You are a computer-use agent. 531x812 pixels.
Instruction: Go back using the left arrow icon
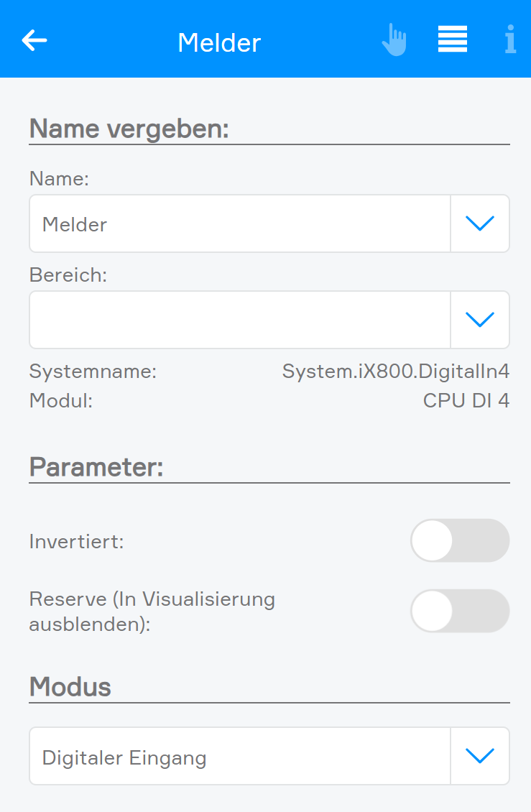point(34,40)
